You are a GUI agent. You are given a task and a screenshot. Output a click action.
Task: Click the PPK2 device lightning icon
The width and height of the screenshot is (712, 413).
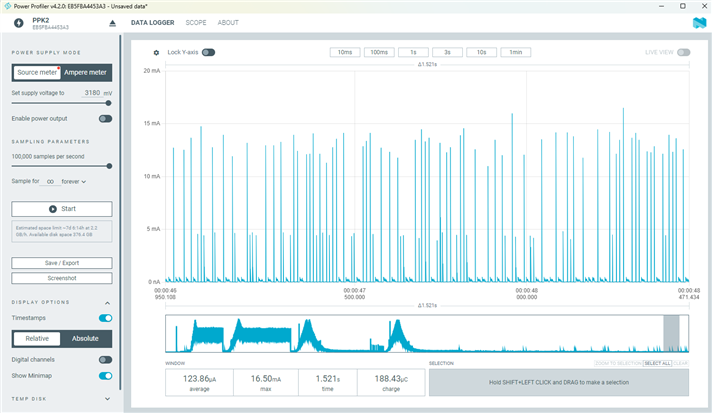[18, 22]
